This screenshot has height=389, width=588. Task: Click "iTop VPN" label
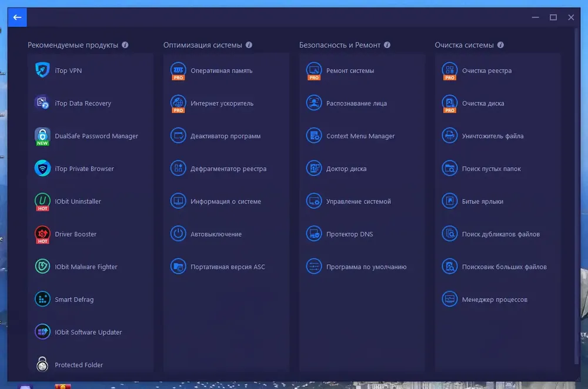(x=68, y=71)
